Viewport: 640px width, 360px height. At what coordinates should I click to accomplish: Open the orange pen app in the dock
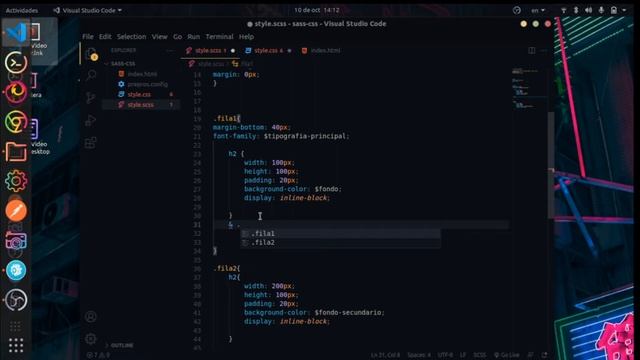(x=16, y=211)
